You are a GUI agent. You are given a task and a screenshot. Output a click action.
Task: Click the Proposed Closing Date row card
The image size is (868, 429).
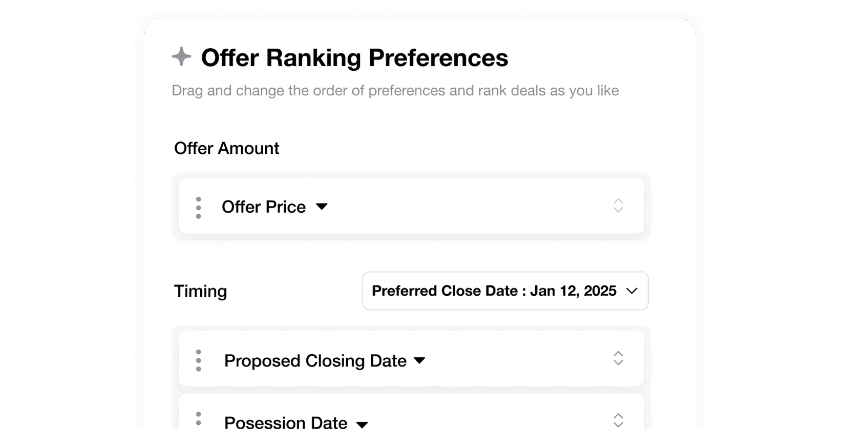point(411,359)
